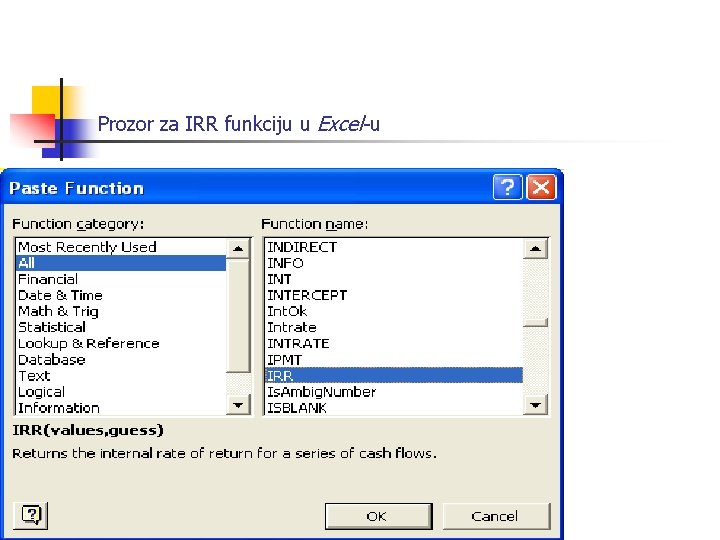Select the IntOk function
The image size is (720, 540).
pos(394,311)
